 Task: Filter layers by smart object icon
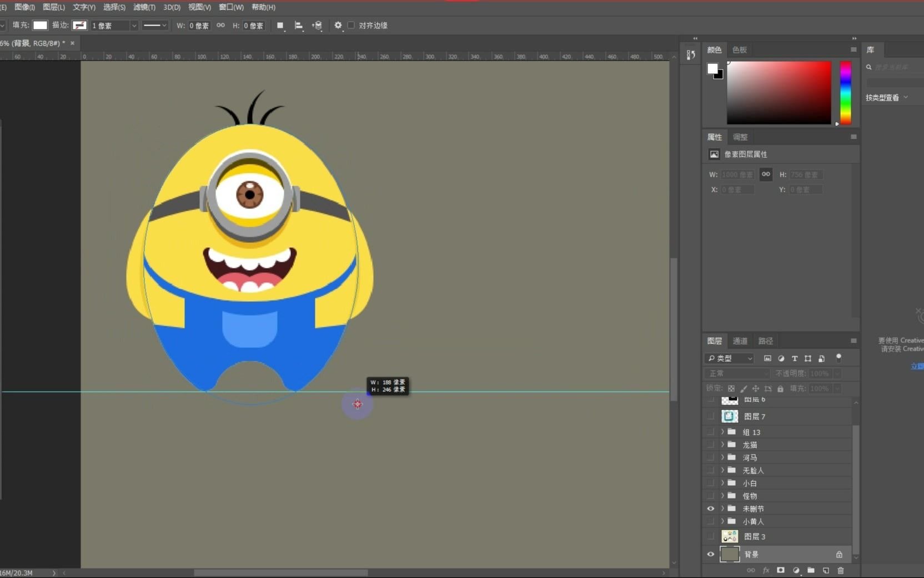click(x=821, y=358)
